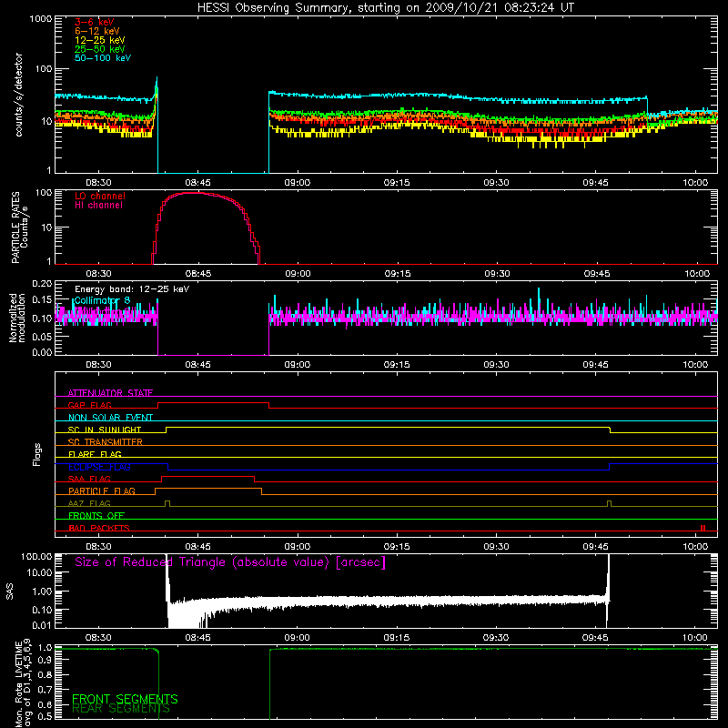Click the SC IN SUNLIGHT flag label
The height and width of the screenshot is (728, 728).
tap(105, 430)
